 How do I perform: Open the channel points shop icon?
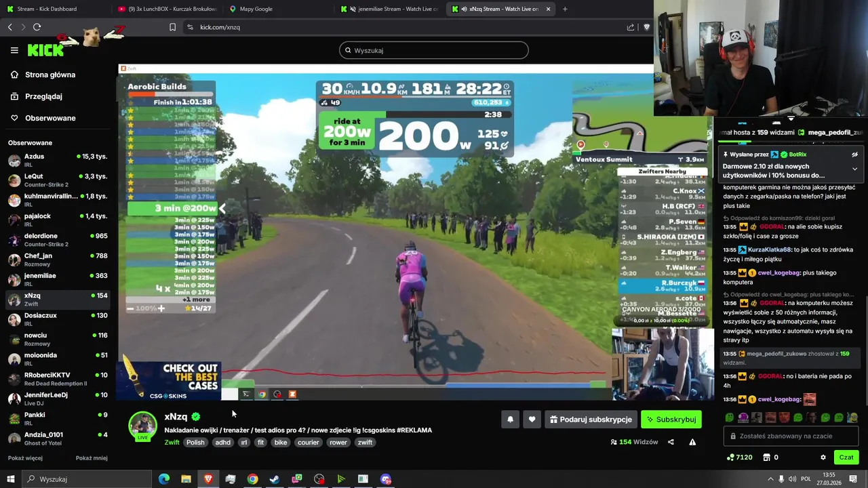767,457
